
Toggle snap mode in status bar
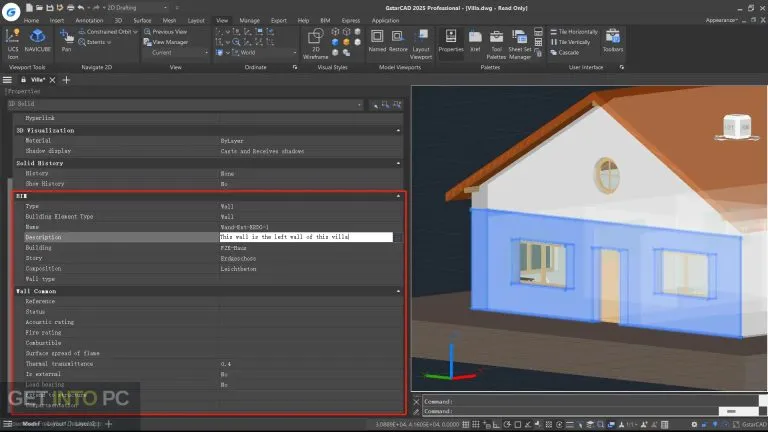(476, 425)
